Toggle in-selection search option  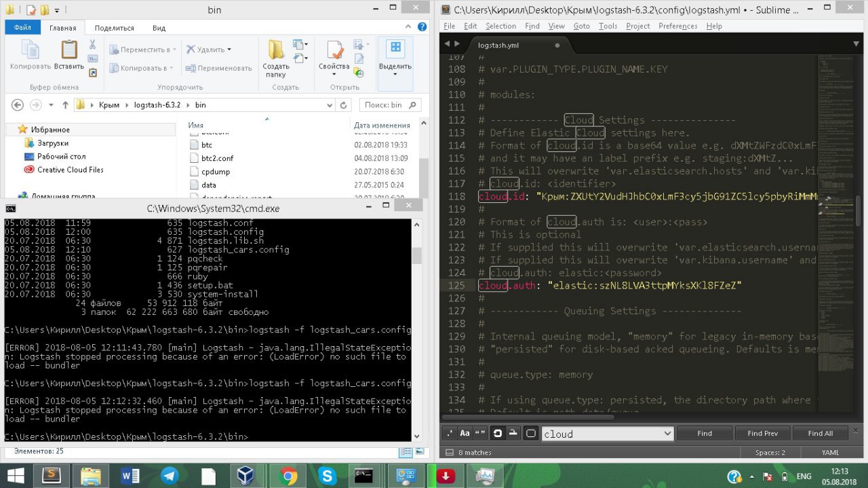(x=513, y=433)
